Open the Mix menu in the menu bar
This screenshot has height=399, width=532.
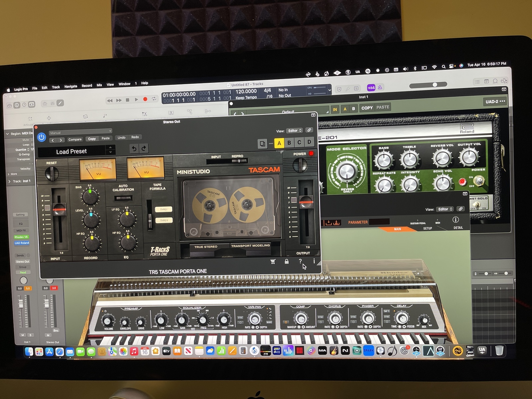pos(99,85)
